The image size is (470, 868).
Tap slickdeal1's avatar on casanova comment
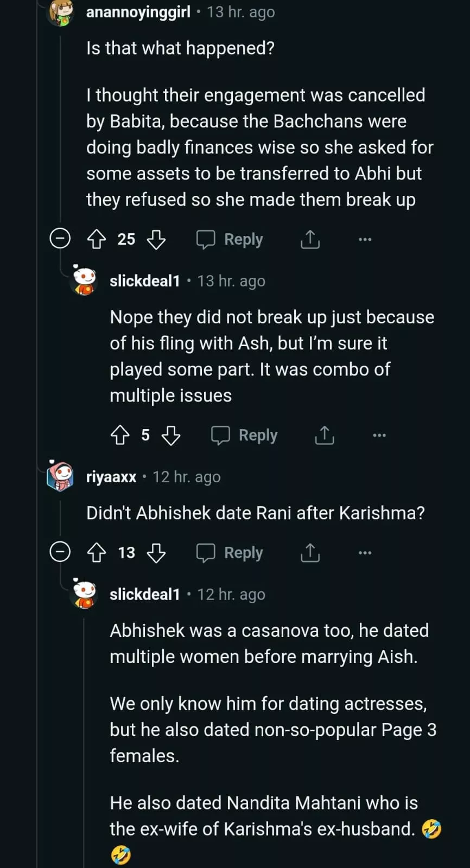tap(85, 595)
